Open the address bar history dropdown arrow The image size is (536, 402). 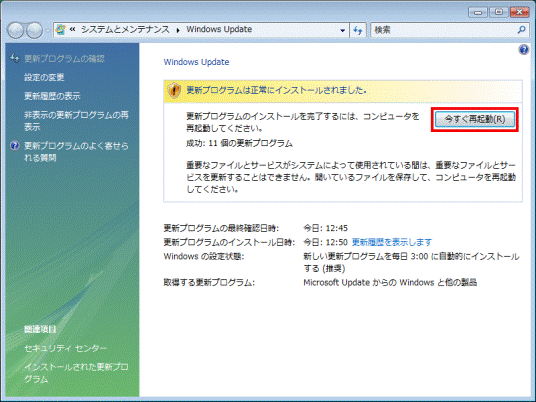coord(342,30)
